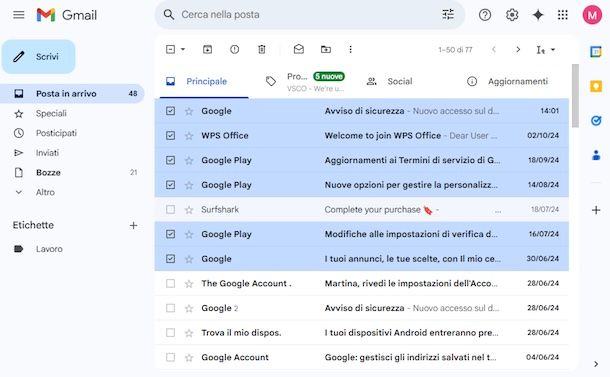The height and width of the screenshot is (377, 610).
Task: Click the Gmail logo
Action: [x=67, y=15]
